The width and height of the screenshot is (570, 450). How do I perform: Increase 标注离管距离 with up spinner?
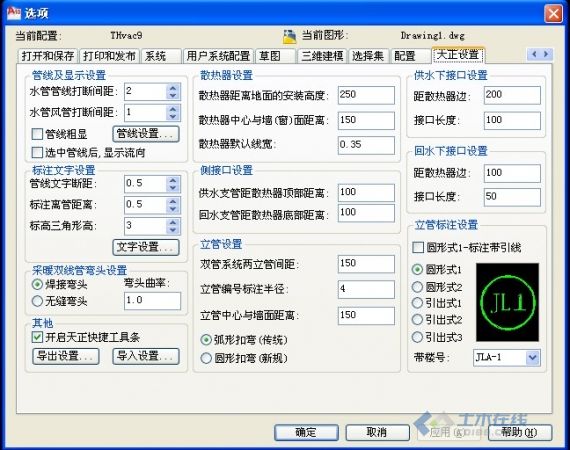(173, 201)
